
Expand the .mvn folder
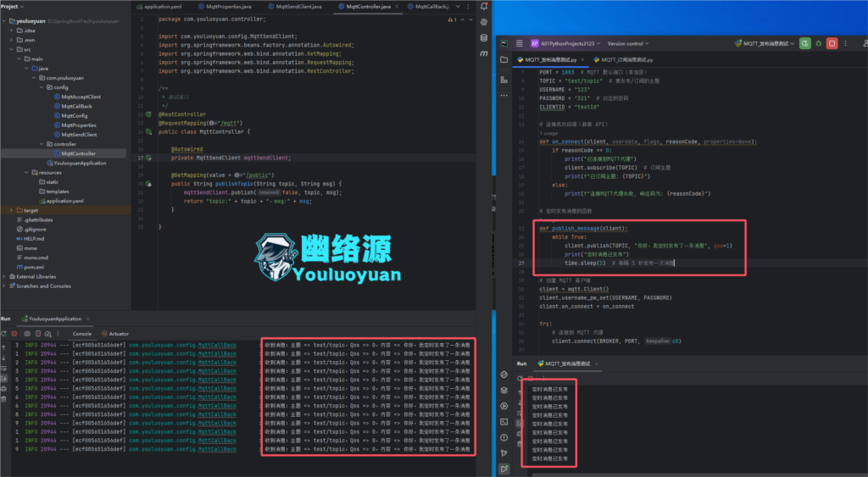click(x=11, y=40)
